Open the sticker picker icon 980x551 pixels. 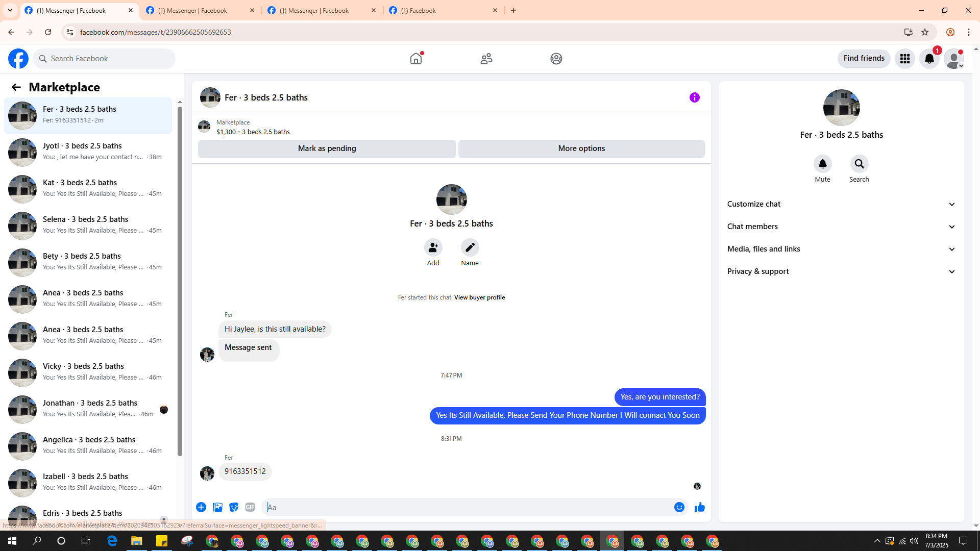234,507
